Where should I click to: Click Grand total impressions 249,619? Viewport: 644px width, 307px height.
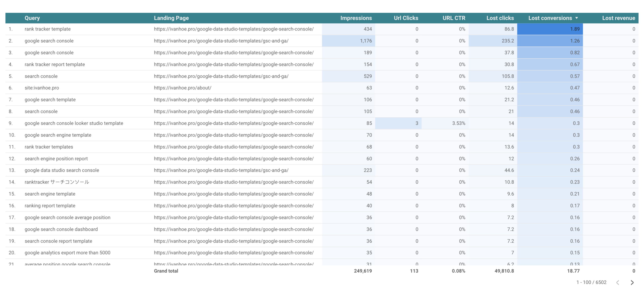(363, 271)
